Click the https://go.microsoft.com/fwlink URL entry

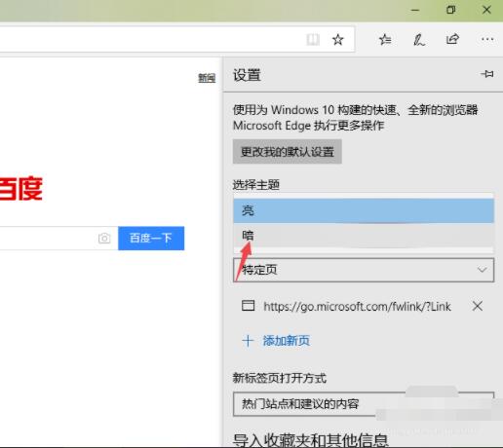(357, 306)
